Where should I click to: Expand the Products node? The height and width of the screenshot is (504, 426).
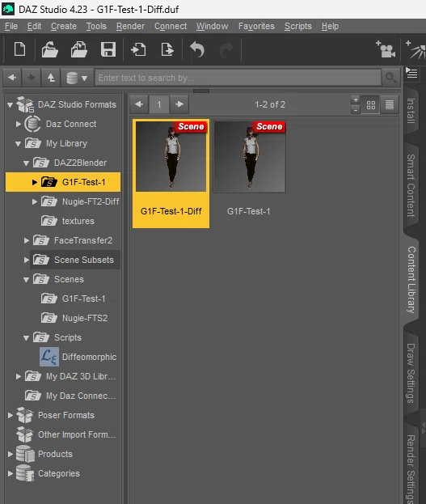point(11,454)
